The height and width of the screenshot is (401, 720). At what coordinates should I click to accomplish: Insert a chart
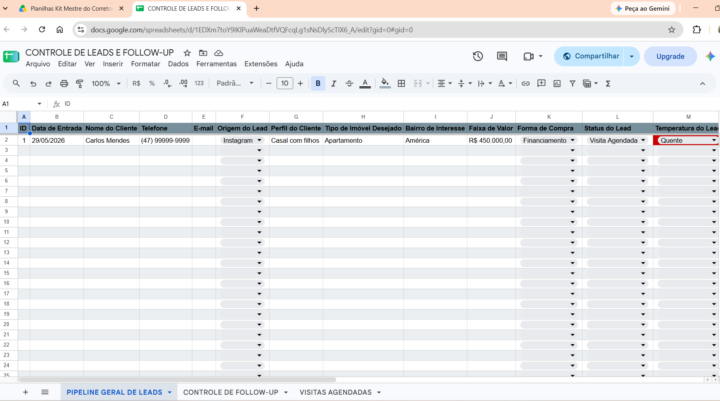(557, 84)
